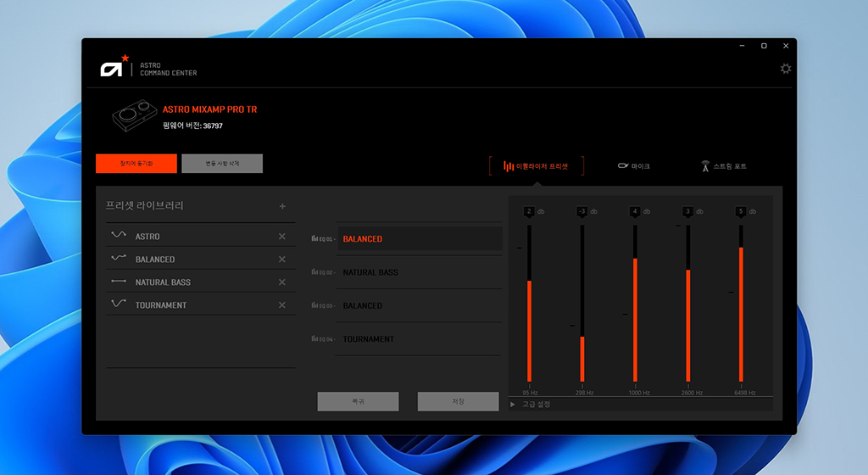868x475 pixels.
Task: Click the -3 db value box
Action: tap(581, 211)
